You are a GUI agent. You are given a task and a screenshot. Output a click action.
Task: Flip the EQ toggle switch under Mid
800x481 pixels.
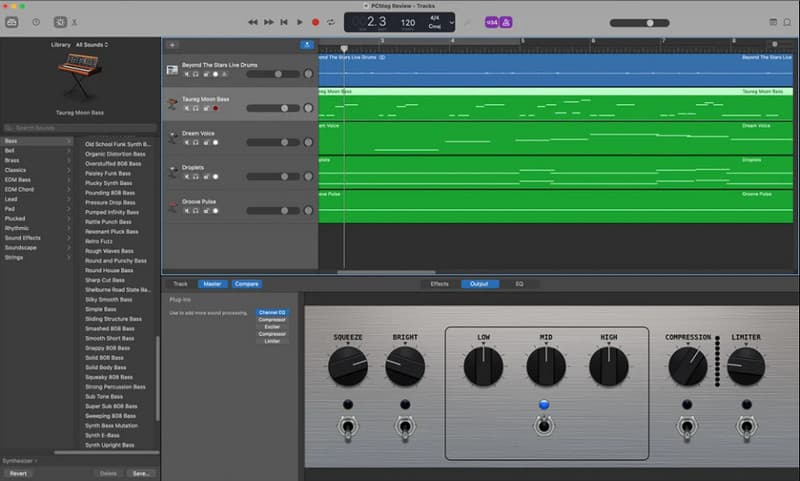pos(544,427)
